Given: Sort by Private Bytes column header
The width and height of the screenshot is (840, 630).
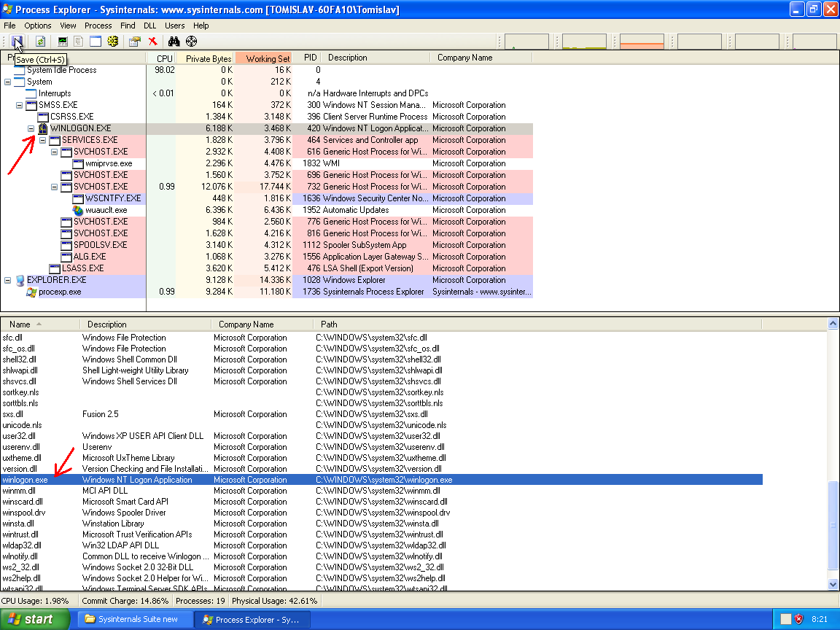Looking at the screenshot, I should pos(205,58).
